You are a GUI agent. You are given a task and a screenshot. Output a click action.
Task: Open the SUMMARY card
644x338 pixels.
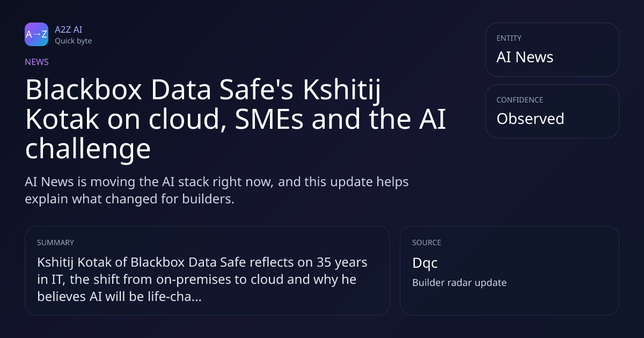(207, 270)
